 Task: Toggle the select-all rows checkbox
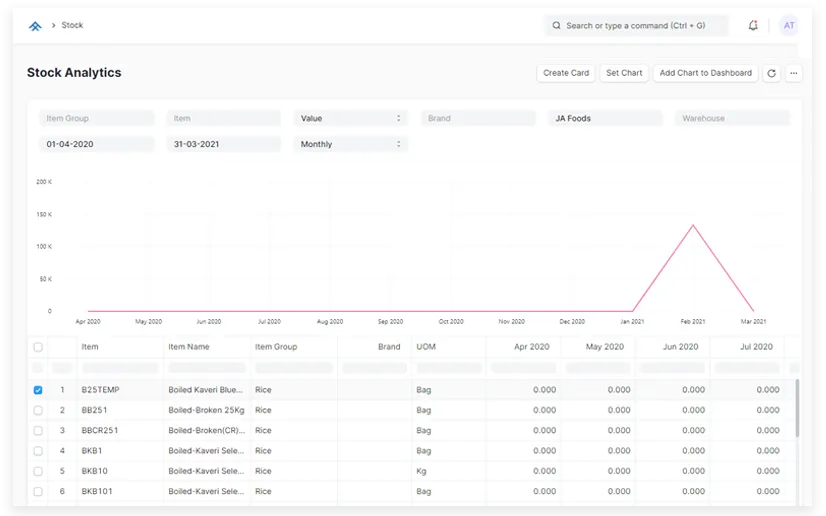point(38,347)
